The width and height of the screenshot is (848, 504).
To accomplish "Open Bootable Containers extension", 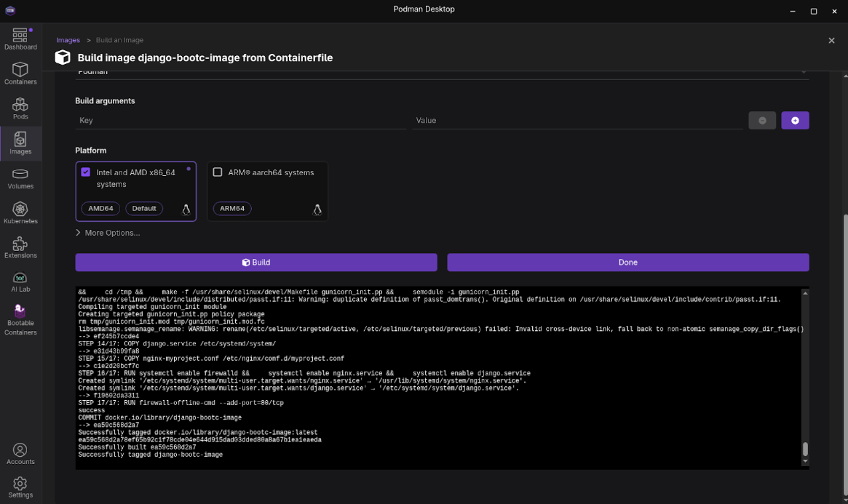I will point(20,320).
